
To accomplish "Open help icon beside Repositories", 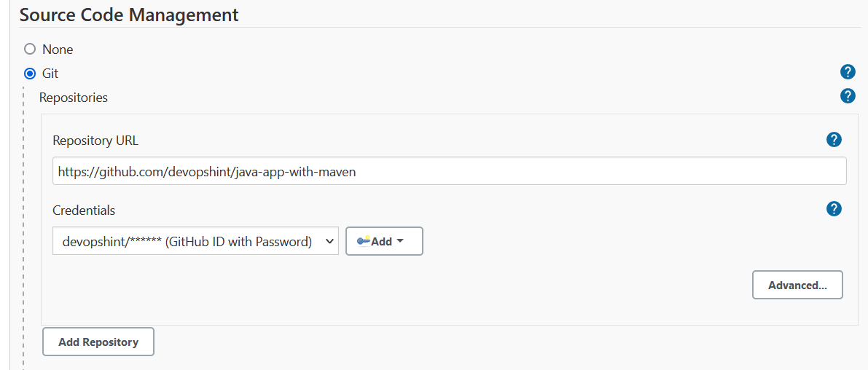I will tap(848, 95).
